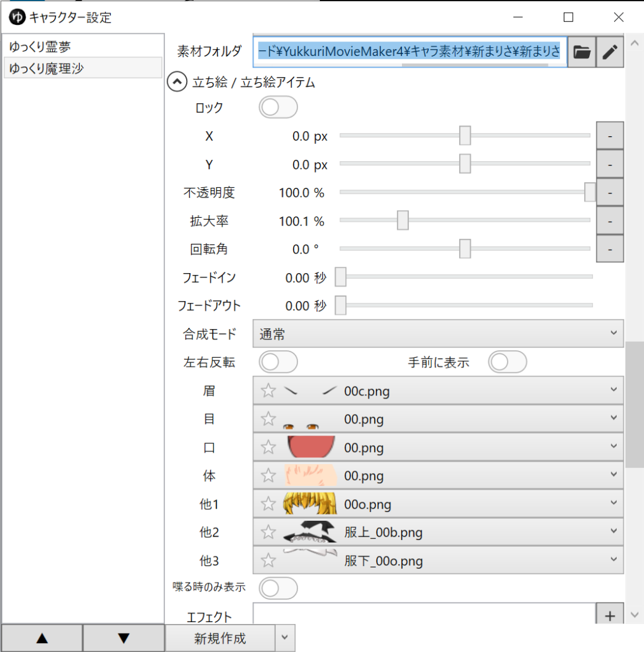Favorite the 目 00.png star
The width and height of the screenshot is (644, 652).
(268, 419)
